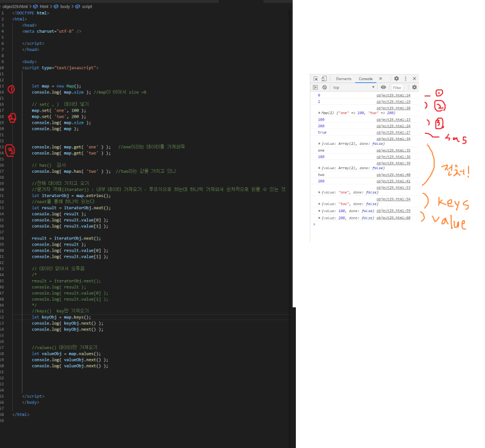Click the 'two' console output text

[x=321, y=175]
